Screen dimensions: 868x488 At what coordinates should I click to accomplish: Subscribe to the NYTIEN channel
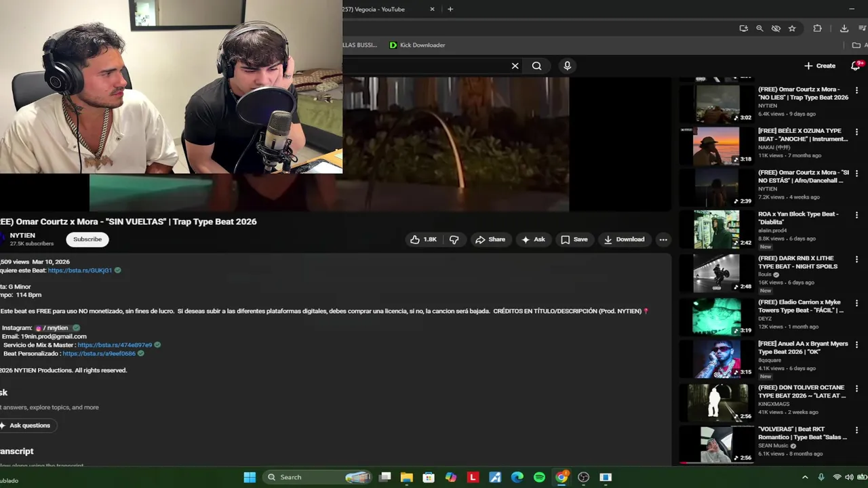pyautogui.click(x=87, y=239)
